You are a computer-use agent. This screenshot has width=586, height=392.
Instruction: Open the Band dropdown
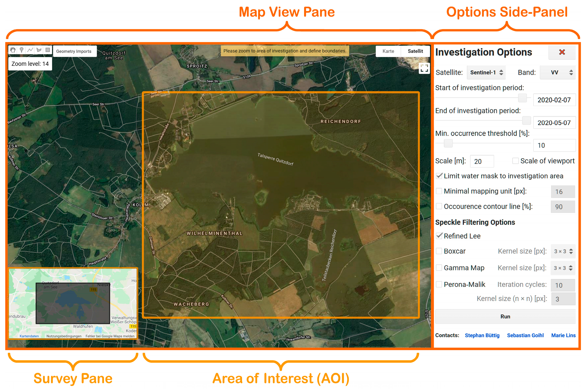pos(558,72)
